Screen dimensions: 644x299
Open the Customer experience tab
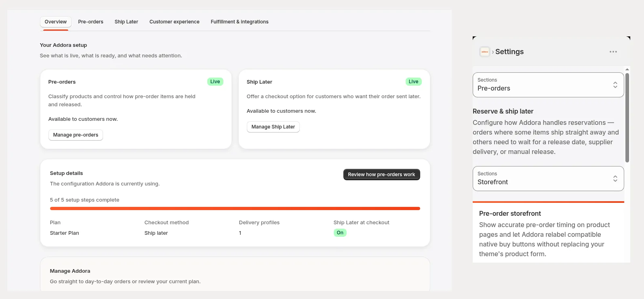tap(175, 22)
